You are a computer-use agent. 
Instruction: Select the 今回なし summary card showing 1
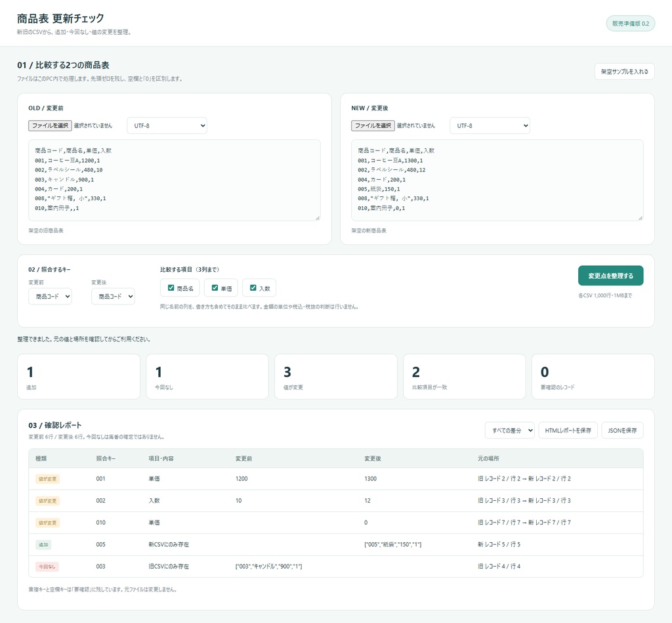[x=207, y=377]
